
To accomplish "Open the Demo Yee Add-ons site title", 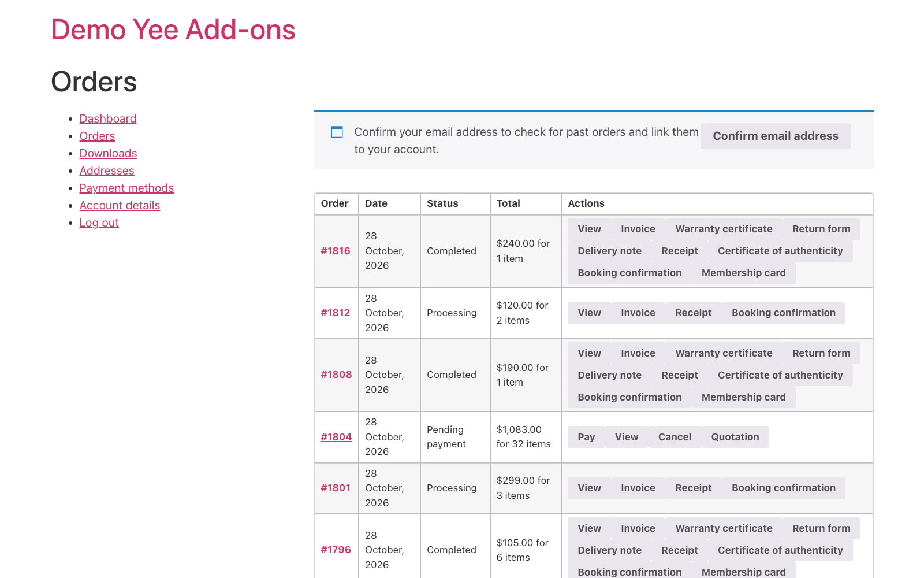I will [x=173, y=29].
